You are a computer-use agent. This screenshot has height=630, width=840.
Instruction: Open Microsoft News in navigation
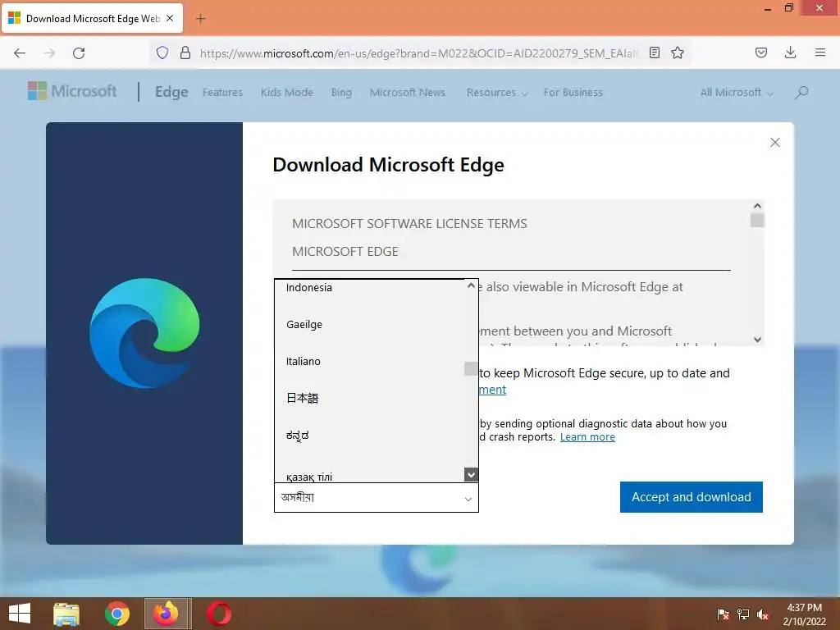407,92
